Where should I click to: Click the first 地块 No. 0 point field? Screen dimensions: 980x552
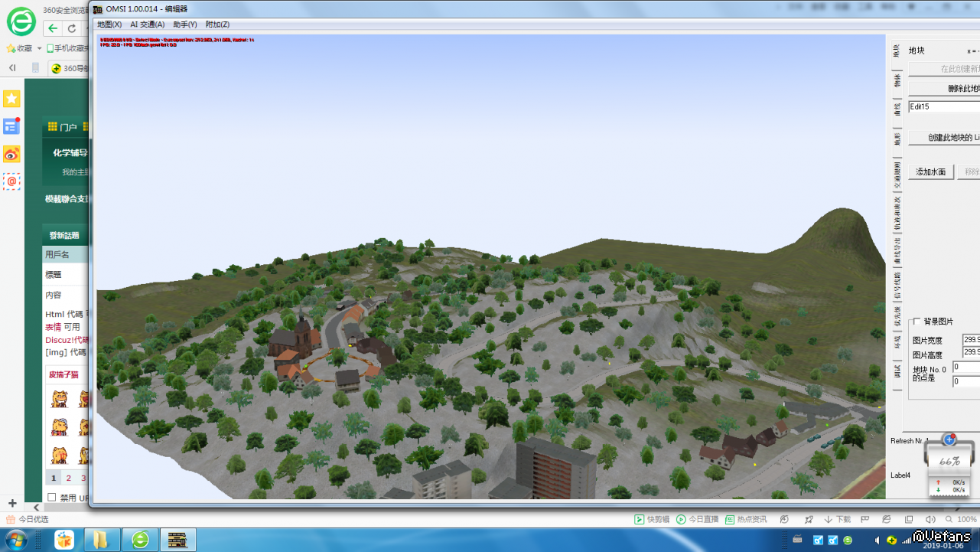coord(966,367)
